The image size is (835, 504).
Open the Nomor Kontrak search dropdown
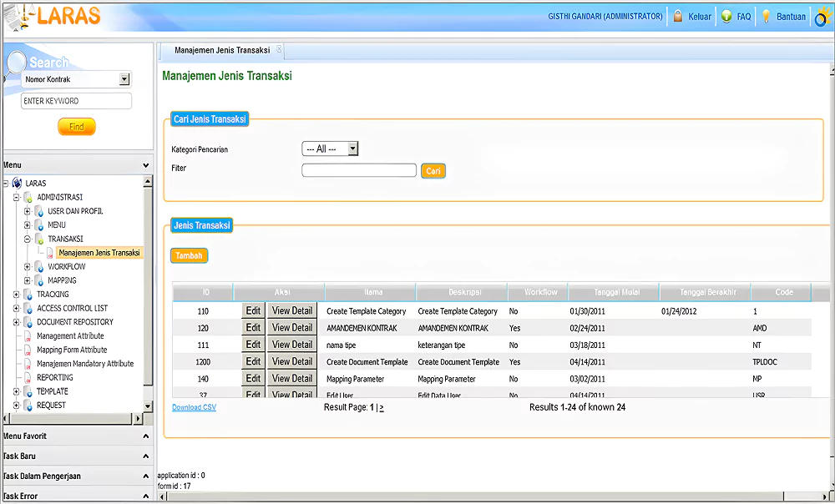click(124, 80)
